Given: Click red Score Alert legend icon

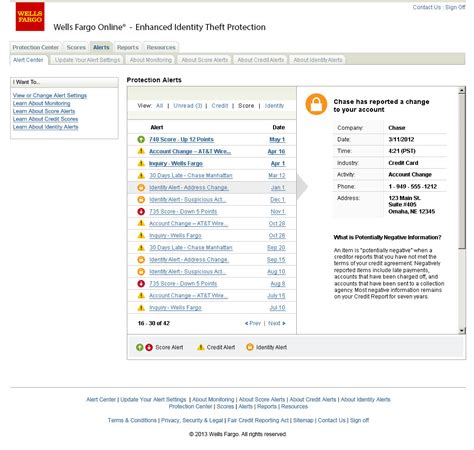Looking at the screenshot, I should tap(149, 347).
